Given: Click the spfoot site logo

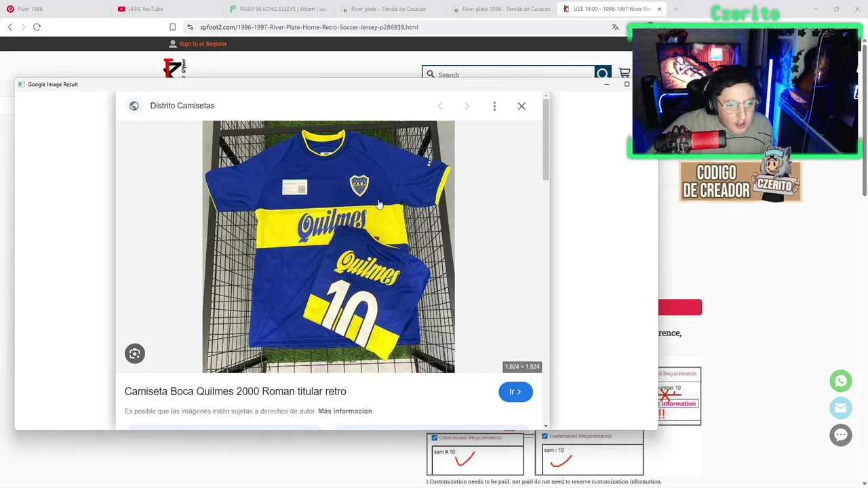Looking at the screenshot, I should tap(175, 68).
